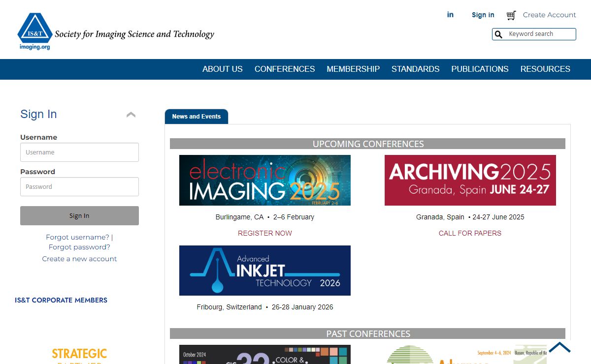This screenshot has width=591, height=364.
Task: Focus the Username input field
Action: [79, 152]
